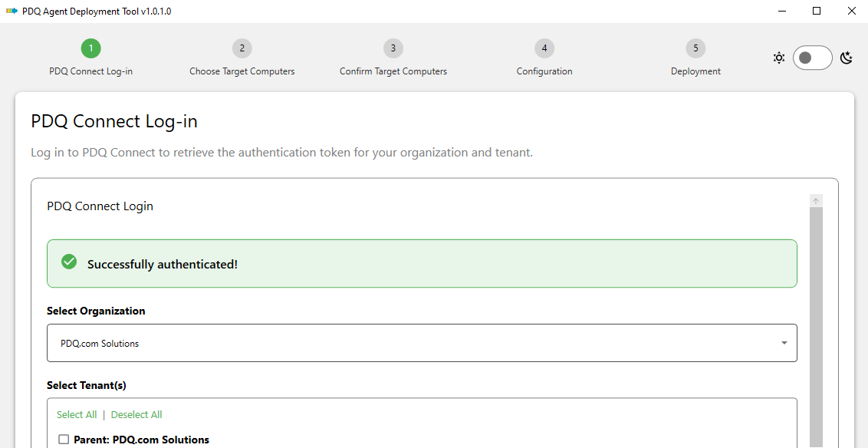Click the scrollbar up arrow
This screenshot has width=868, height=448.
[x=815, y=200]
